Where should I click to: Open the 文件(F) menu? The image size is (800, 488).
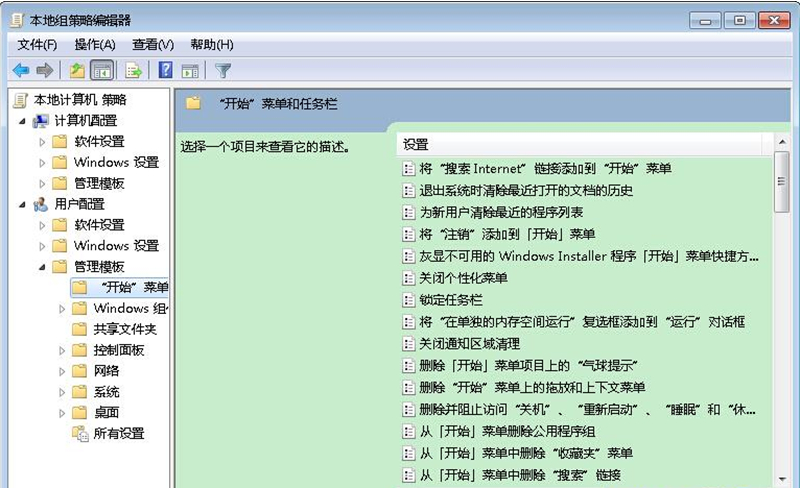pos(37,45)
